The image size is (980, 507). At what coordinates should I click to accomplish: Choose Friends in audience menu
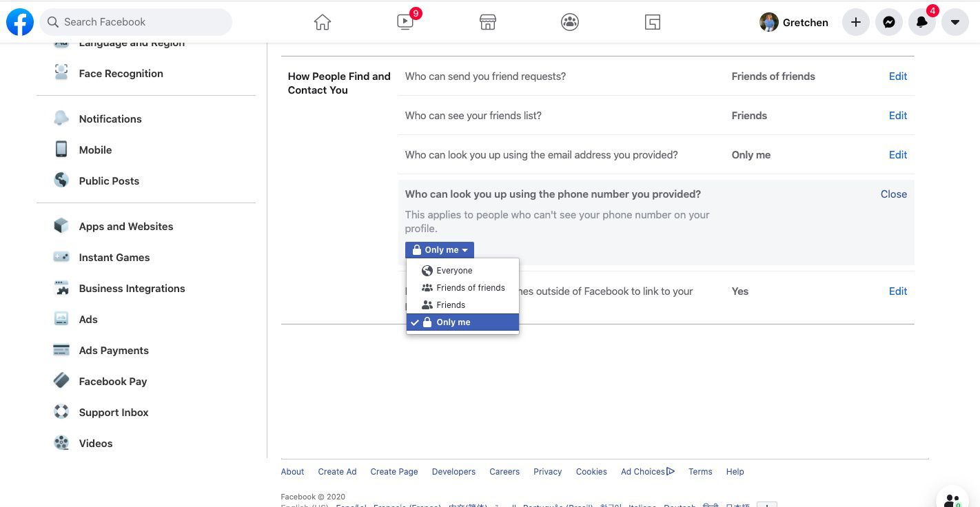pos(462,305)
